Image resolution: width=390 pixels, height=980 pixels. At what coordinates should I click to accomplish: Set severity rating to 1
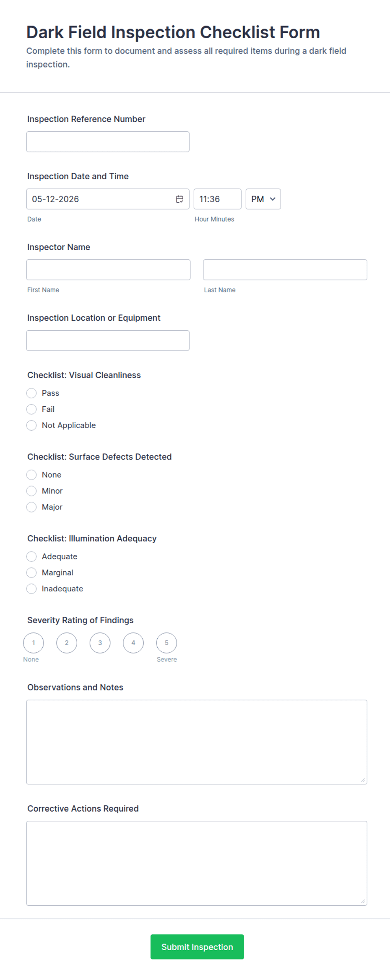coord(34,643)
